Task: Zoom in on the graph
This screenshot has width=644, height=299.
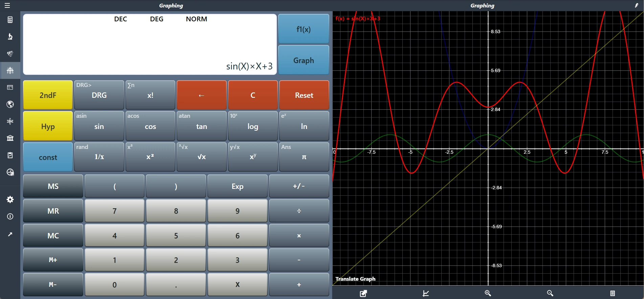Action: coord(488,293)
